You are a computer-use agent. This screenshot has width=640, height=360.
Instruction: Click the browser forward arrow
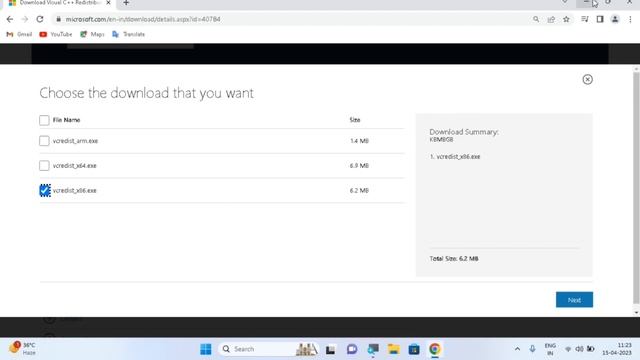tap(24, 19)
